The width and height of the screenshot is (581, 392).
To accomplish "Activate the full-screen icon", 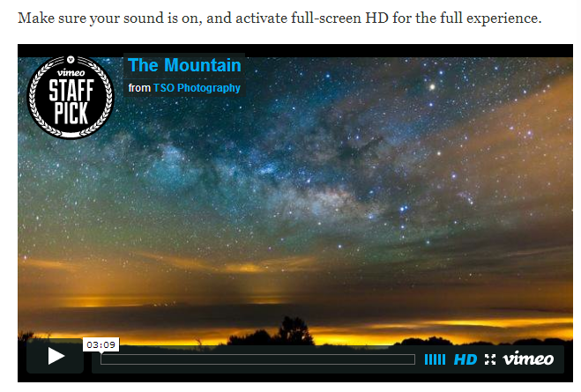I will [x=490, y=359].
